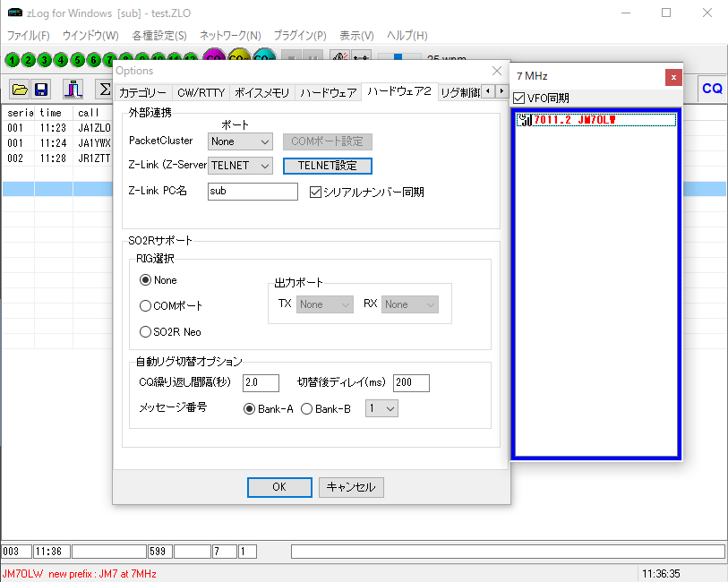Click callsign entry field in bottom row

click(x=109, y=552)
